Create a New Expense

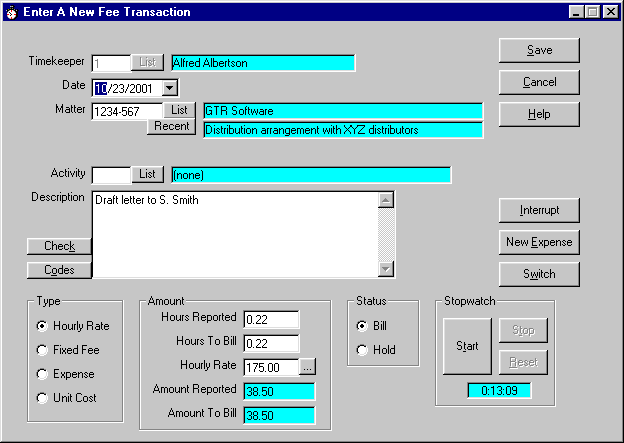pos(539,242)
